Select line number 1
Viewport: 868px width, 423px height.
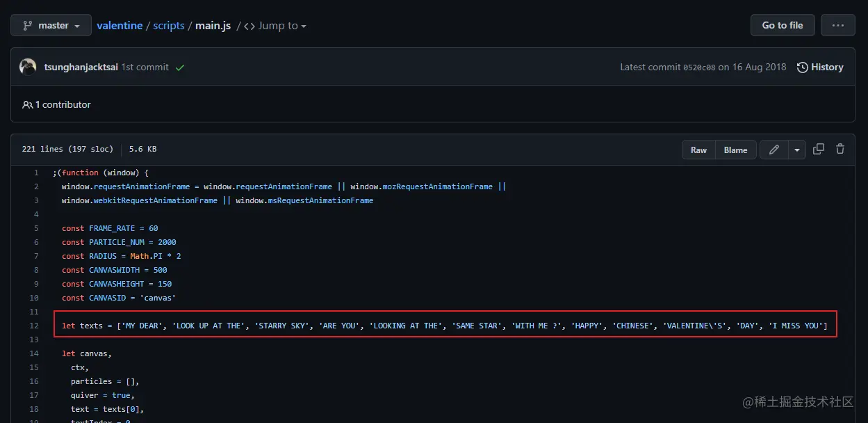click(35, 173)
